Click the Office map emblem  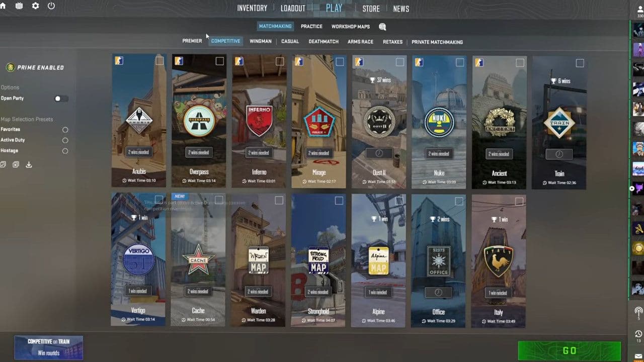click(x=438, y=260)
